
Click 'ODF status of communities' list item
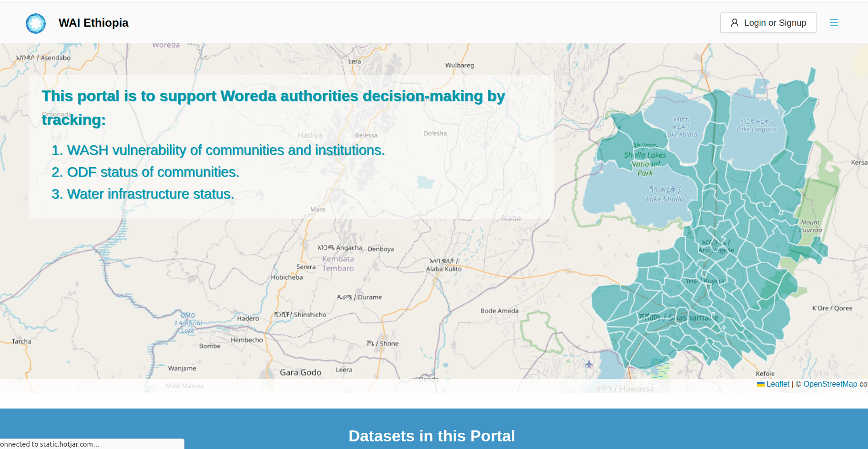(153, 172)
